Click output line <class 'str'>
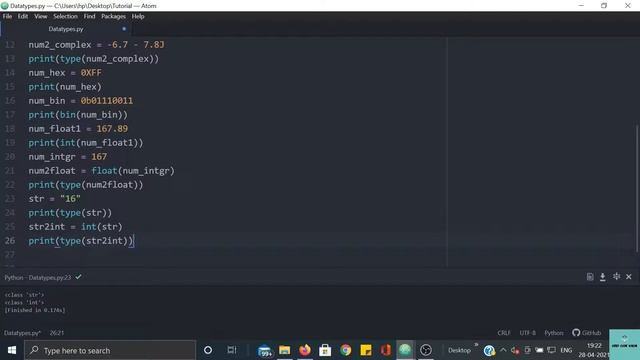Viewport: 640px width, 360px height. tap(24, 295)
